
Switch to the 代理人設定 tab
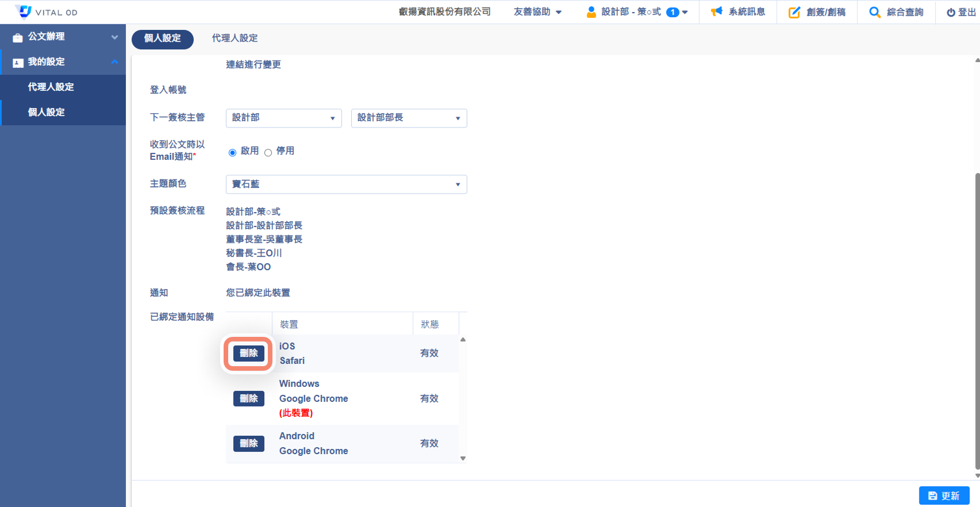click(235, 39)
